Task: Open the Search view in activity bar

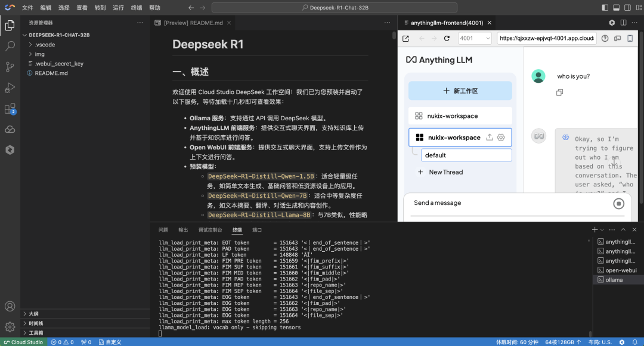Action: [10, 46]
